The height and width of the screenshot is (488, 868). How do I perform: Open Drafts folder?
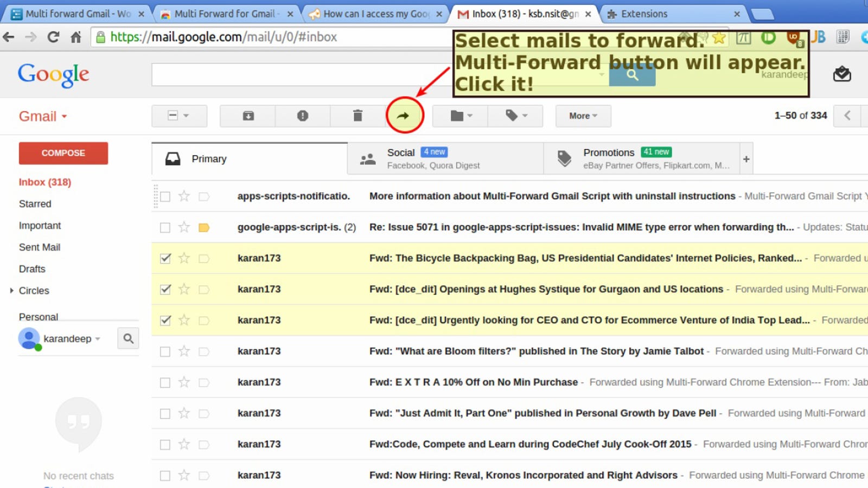tap(32, 269)
